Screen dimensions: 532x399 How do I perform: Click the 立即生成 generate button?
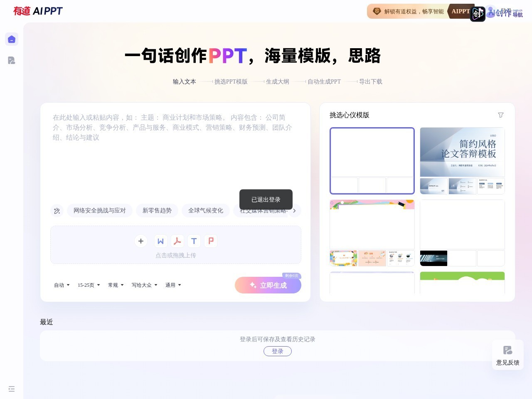point(268,285)
